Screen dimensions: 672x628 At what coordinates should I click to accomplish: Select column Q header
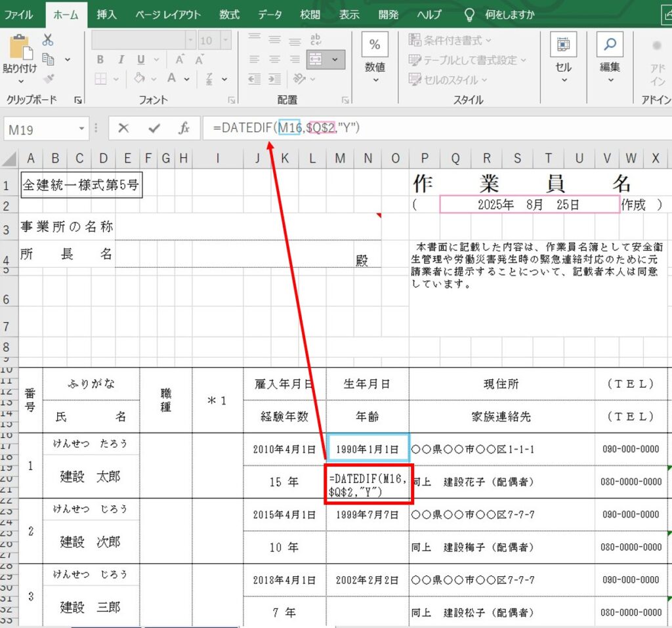coord(455,159)
